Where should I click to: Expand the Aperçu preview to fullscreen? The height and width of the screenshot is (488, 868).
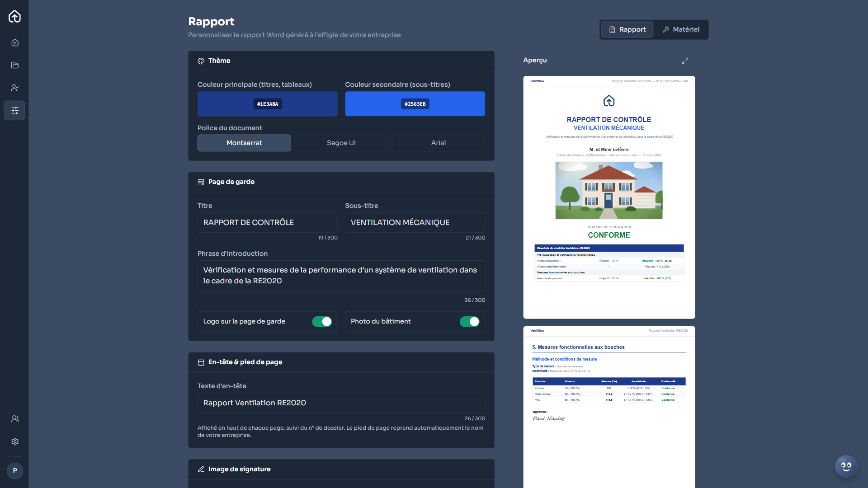pos(685,61)
